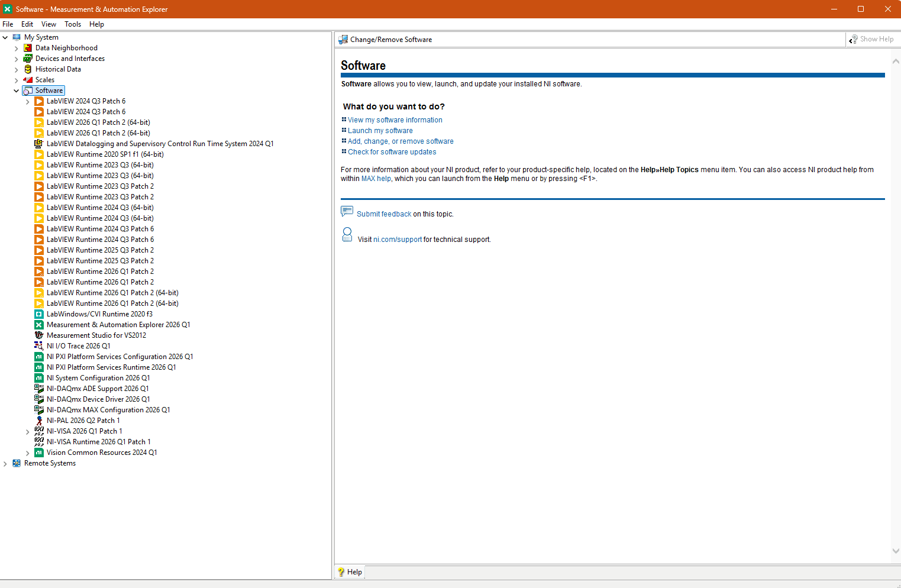The image size is (901, 588).
Task: Select NI PXI Platform Services Runtime 2026 Q1
Action: (x=111, y=367)
